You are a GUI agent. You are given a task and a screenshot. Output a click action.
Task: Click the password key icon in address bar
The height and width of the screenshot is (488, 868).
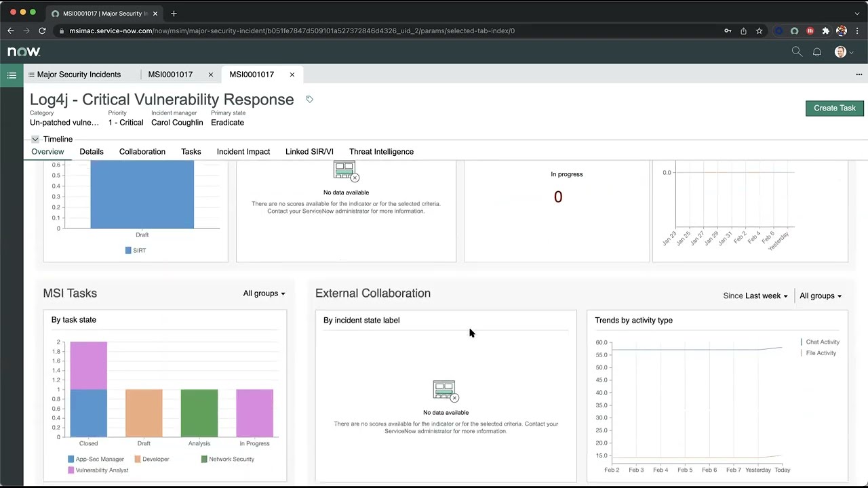[728, 30]
